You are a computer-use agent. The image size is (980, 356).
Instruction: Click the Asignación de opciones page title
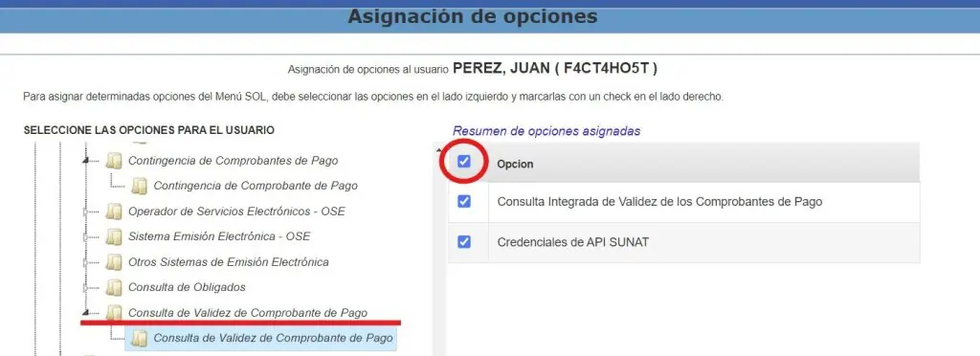[x=473, y=16]
